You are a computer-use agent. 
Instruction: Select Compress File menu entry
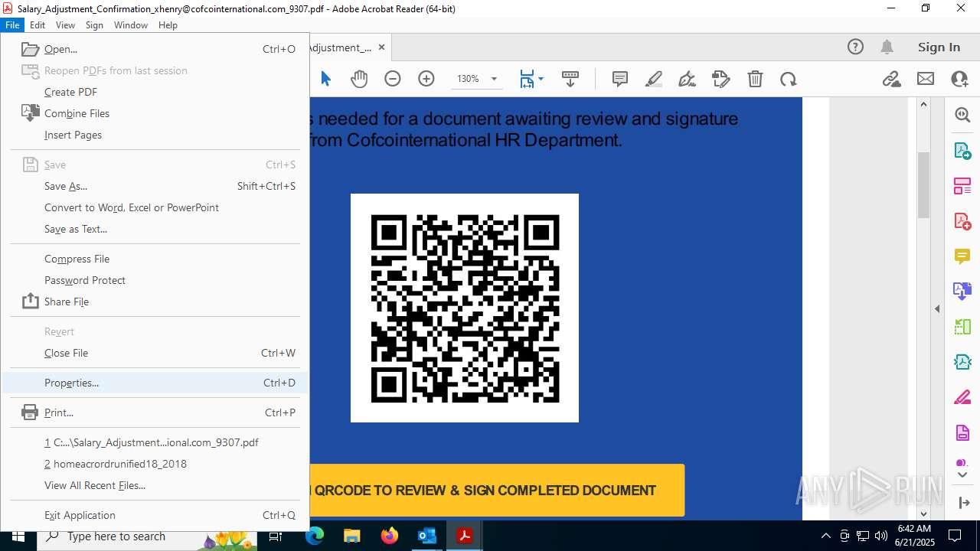tap(155, 259)
